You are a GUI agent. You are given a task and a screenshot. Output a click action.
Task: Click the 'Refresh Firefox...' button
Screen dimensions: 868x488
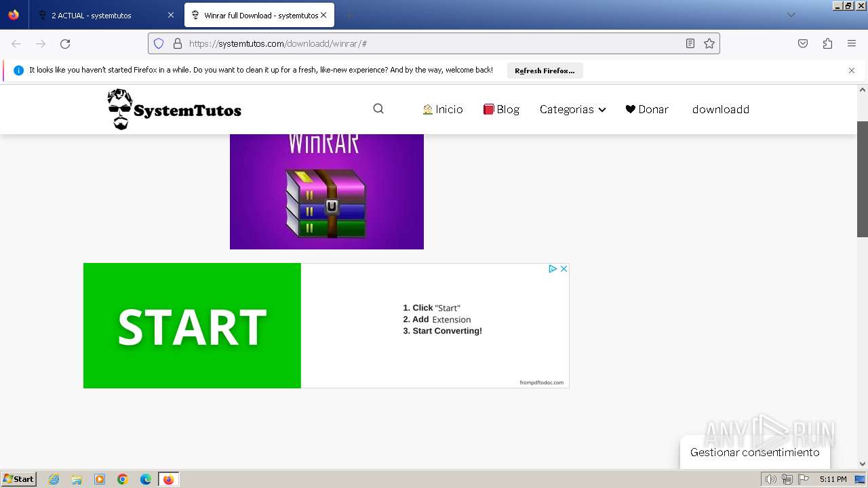coord(545,70)
